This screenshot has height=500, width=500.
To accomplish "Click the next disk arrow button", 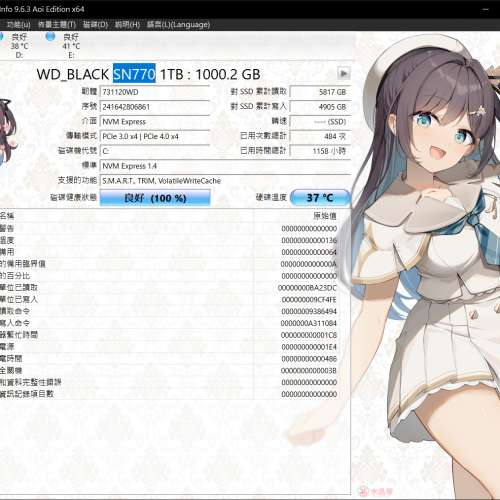I will click(x=344, y=73).
